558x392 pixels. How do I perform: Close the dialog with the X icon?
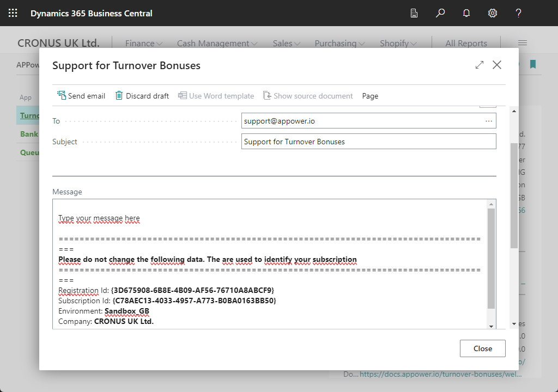coord(497,65)
